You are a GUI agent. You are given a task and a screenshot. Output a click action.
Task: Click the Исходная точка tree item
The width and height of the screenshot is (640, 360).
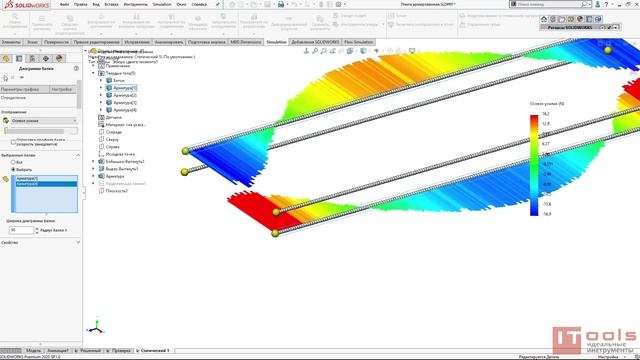[120, 154]
